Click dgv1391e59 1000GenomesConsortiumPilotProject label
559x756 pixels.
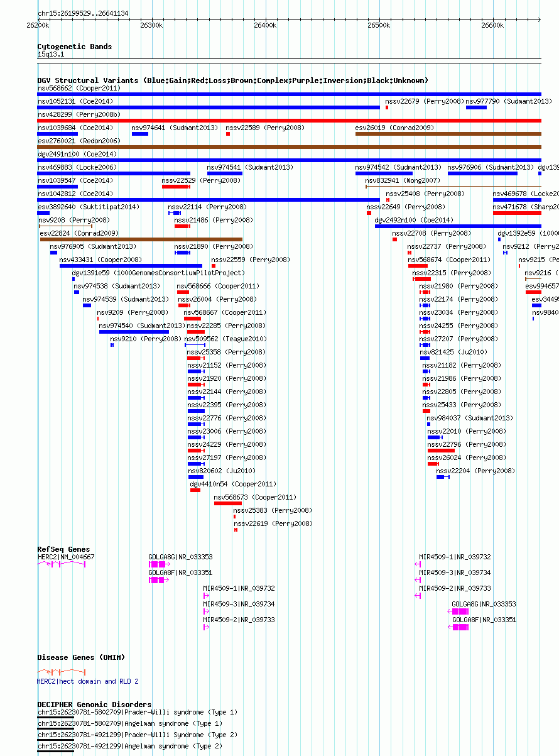(x=158, y=273)
